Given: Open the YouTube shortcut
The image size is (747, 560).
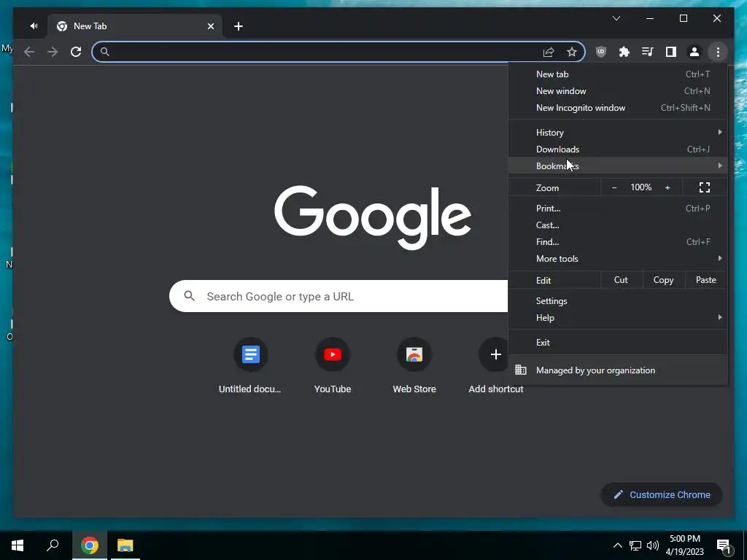Looking at the screenshot, I should point(333,366).
